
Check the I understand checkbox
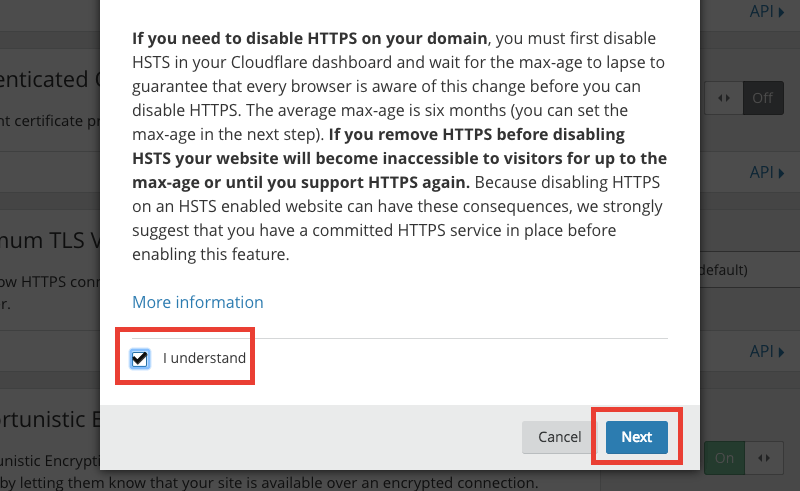[139, 358]
